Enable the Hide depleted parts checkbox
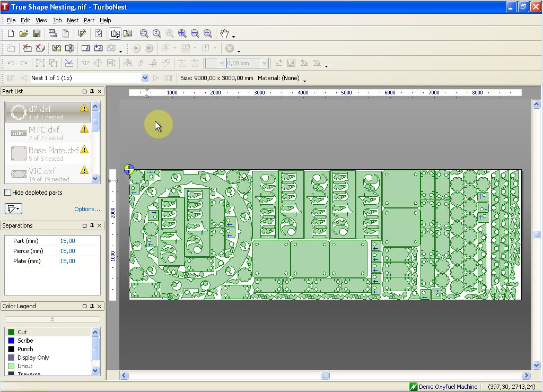 point(8,193)
